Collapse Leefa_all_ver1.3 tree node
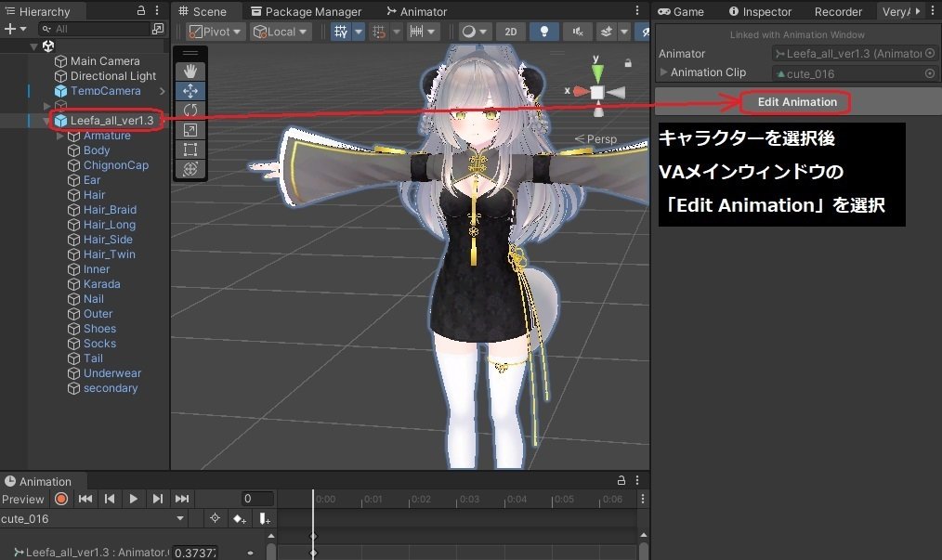Image resolution: width=942 pixels, height=560 pixels. click(46, 121)
